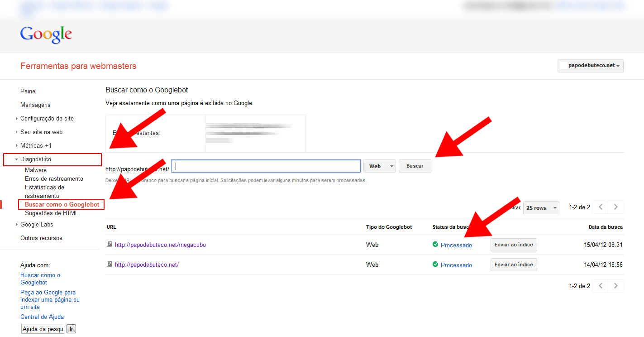This screenshot has height=337, width=644.
Task: Click Enviar ao índice for megacubo
Action: 514,245
